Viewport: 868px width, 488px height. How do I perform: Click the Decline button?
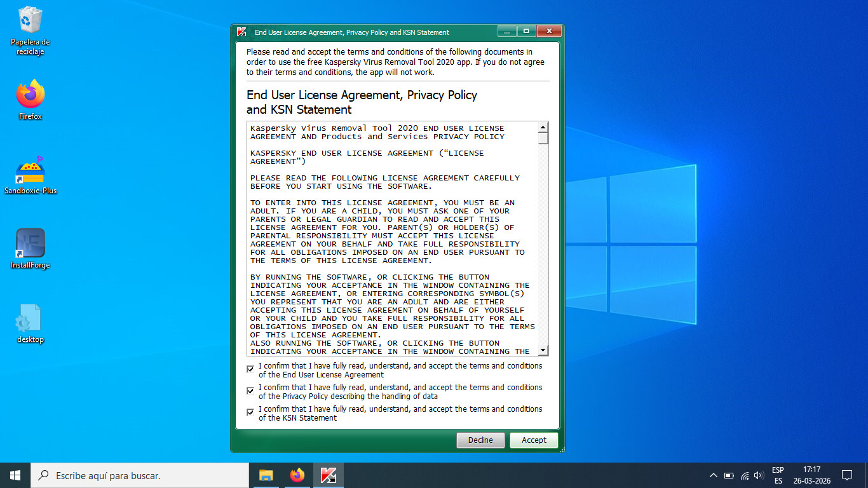tap(480, 440)
